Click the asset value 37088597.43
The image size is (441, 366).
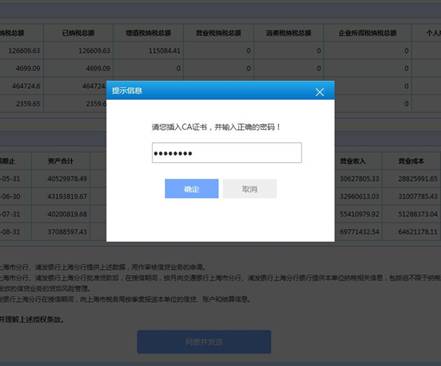coord(67,232)
